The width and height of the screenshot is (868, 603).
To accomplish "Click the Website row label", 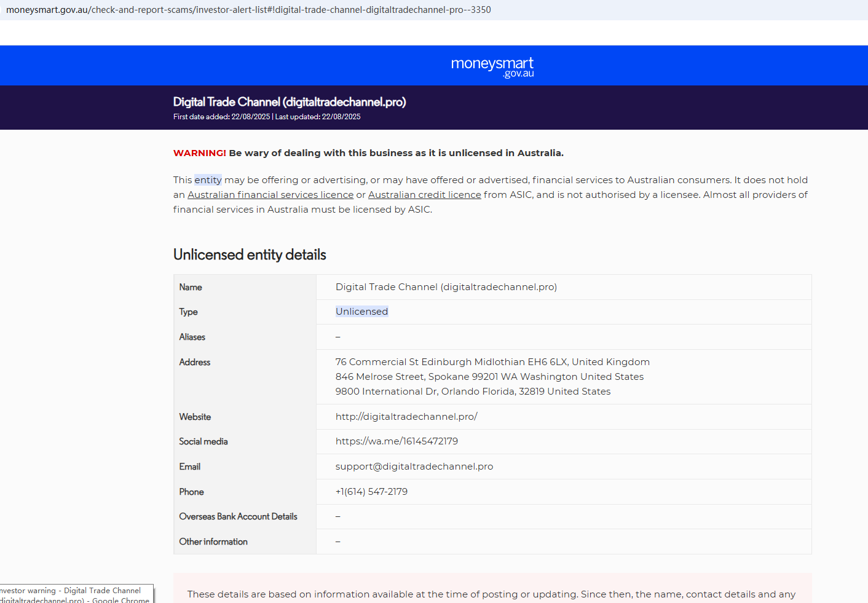I will tap(195, 417).
